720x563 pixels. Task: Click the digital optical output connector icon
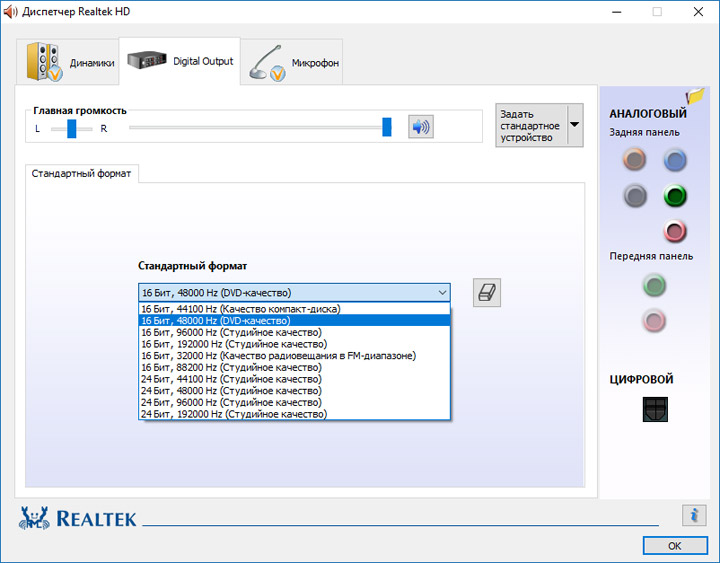click(x=655, y=409)
